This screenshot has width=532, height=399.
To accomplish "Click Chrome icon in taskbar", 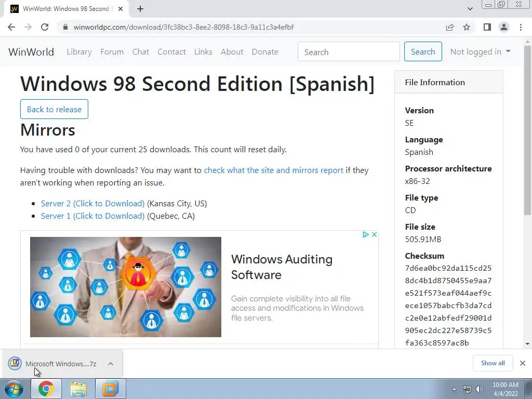I will pos(46,389).
